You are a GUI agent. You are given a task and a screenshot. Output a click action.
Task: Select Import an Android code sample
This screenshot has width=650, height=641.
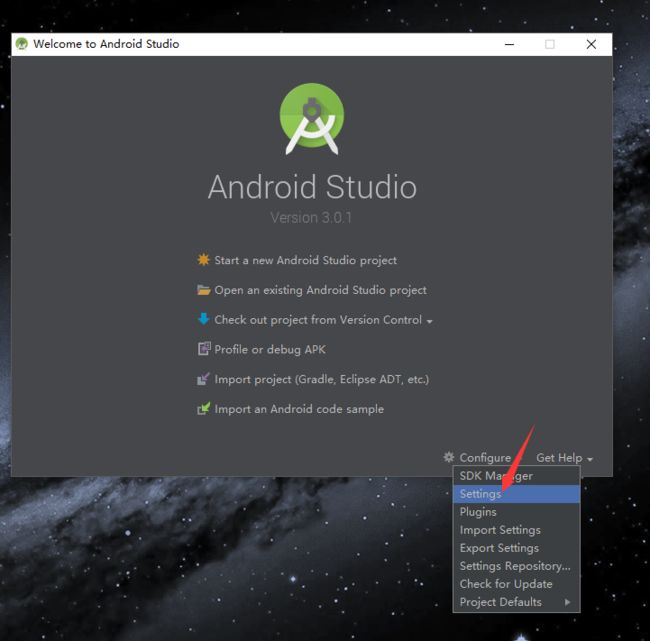(299, 409)
